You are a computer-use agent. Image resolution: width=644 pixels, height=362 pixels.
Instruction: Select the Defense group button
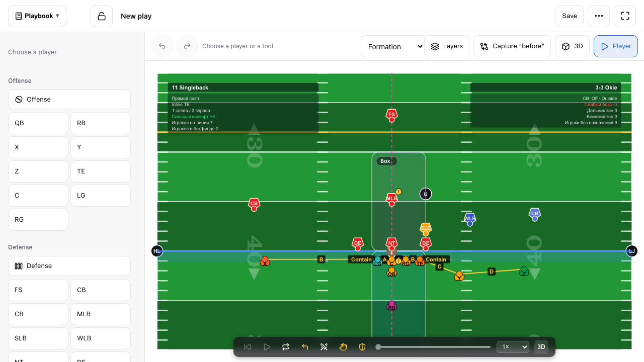[x=69, y=265]
